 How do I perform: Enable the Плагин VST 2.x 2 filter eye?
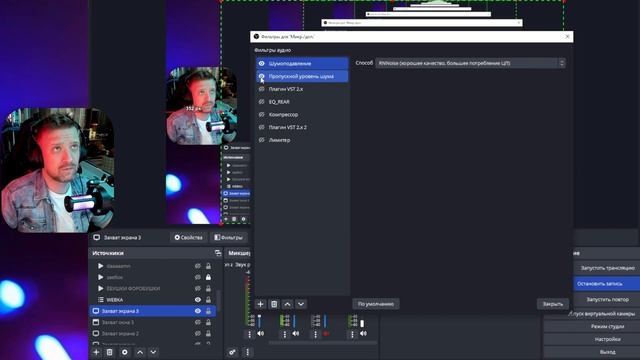(262, 127)
